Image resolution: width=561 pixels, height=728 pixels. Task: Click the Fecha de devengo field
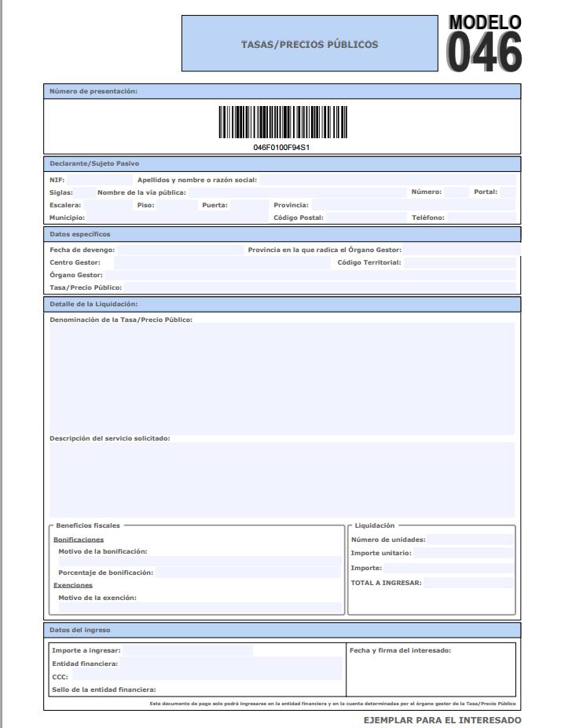180,251
